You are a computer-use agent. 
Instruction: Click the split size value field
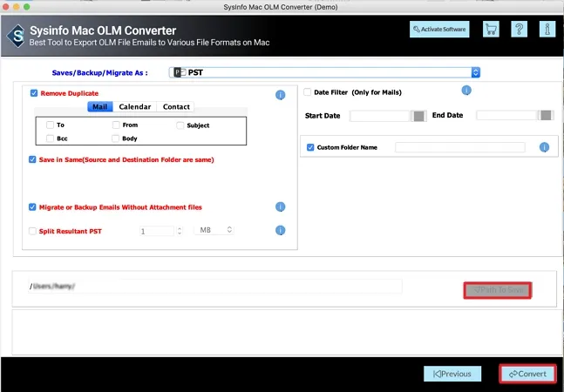coord(157,231)
